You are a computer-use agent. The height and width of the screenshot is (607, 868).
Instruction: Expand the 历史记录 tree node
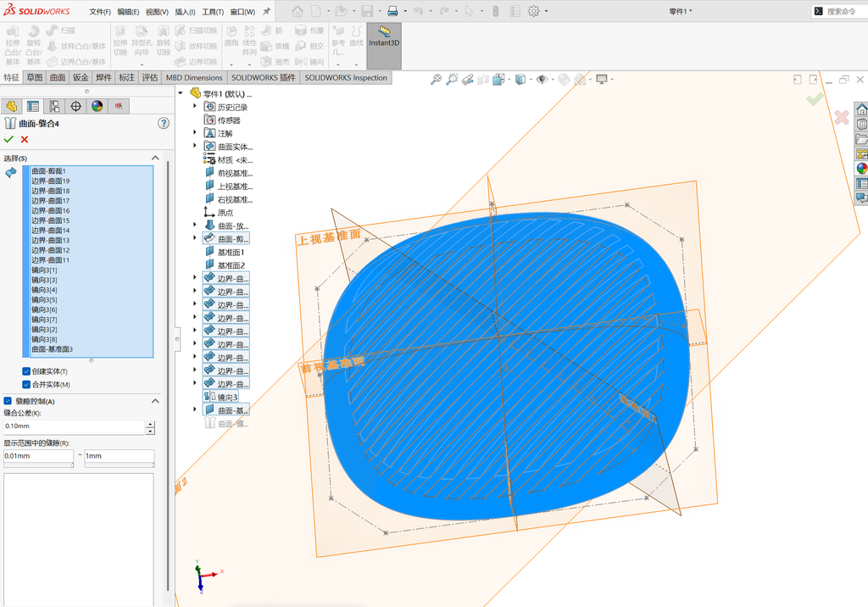pos(195,106)
